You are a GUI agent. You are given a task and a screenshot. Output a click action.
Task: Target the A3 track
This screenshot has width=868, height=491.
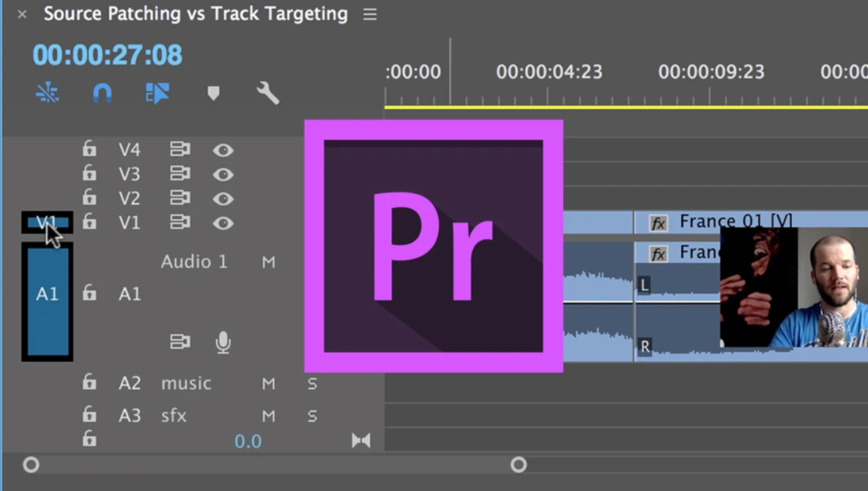[130, 416]
